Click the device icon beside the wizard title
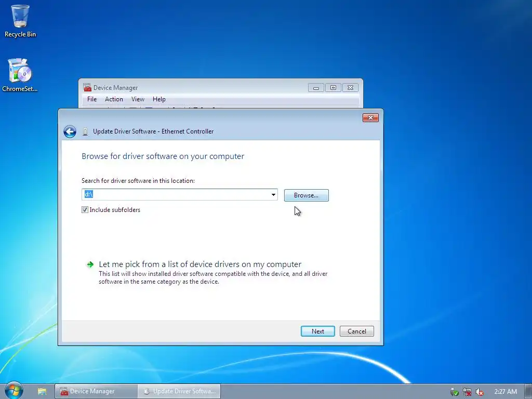Viewport: 532px width, 399px height. tap(85, 132)
